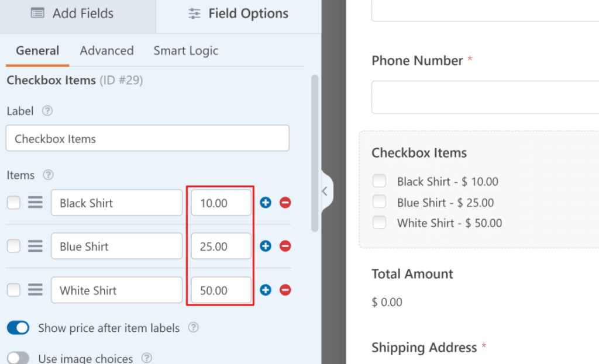This screenshot has width=599, height=364.
Task: Open the Use image choices help tooltip
Action: click(x=146, y=357)
